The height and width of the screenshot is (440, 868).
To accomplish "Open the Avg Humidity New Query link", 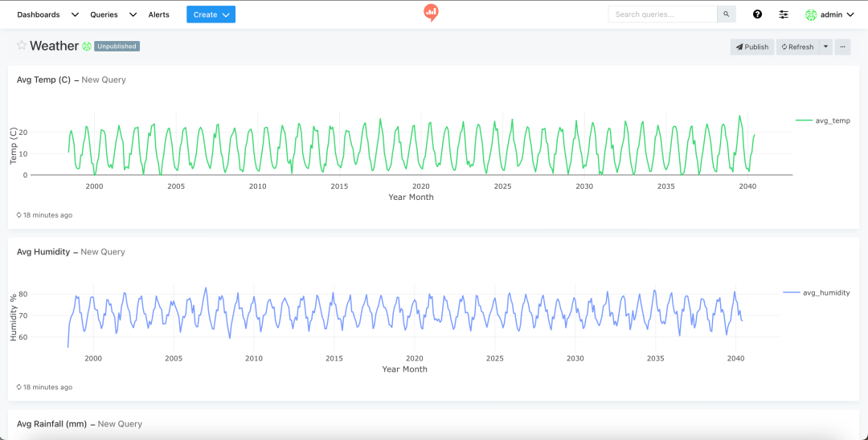I will [103, 252].
